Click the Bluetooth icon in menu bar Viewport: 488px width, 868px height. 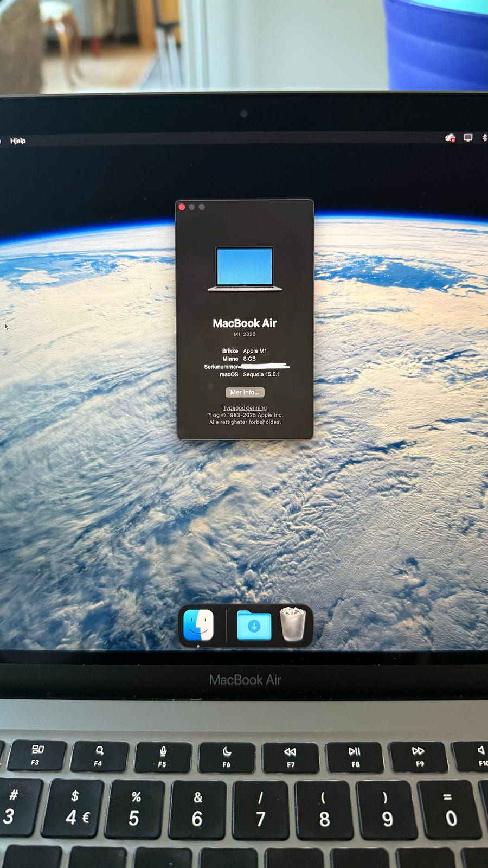pos(485,138)
